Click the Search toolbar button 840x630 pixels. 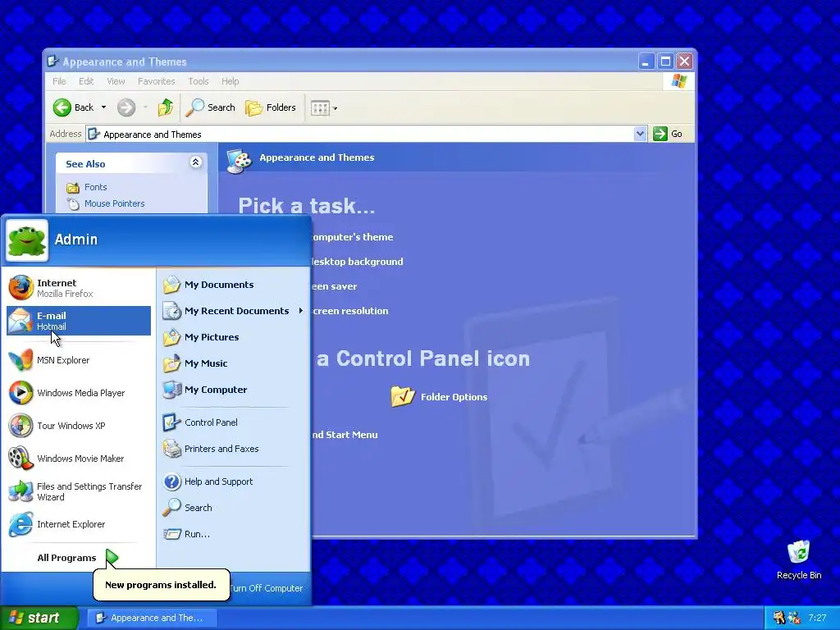point(211,107)
